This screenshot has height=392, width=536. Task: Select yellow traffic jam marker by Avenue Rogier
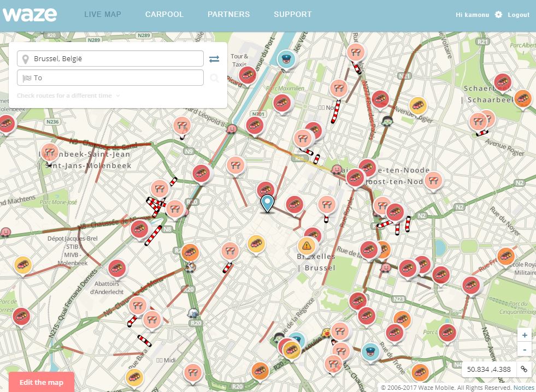(x=418, y=105)
